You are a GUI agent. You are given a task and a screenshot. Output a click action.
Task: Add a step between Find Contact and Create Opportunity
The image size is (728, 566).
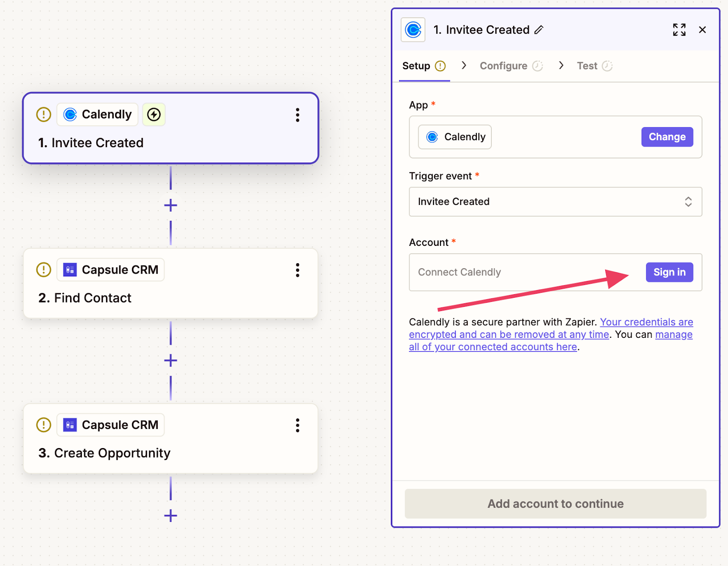pyautogui.click(x=171, y=361)
